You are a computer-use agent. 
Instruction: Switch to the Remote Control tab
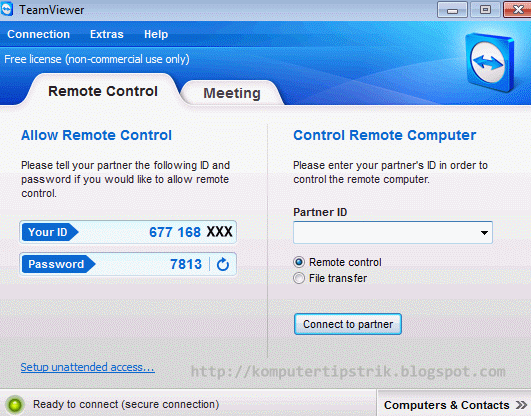click(x=103, y=91)
